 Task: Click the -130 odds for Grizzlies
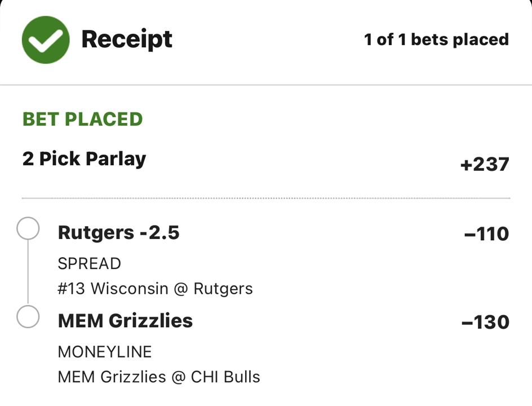[486, 322]
